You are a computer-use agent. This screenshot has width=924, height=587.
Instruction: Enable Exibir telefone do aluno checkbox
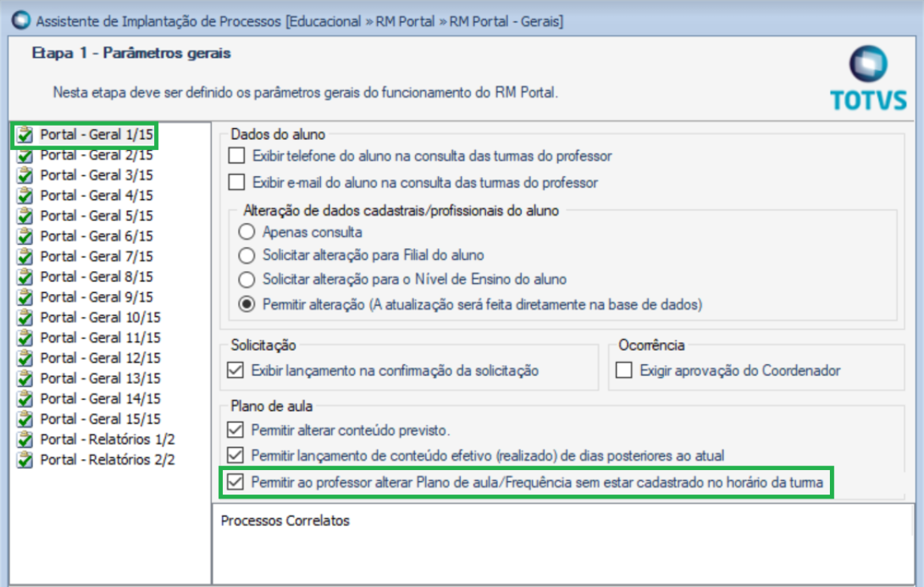click(237, 156)
